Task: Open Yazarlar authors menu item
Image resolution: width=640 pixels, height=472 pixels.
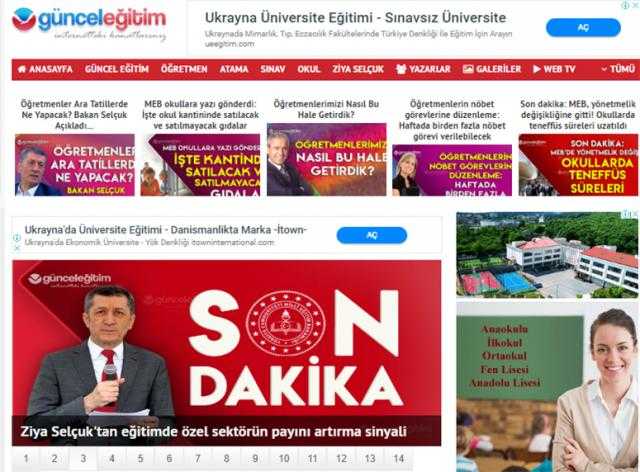Action: click(423, 69)
